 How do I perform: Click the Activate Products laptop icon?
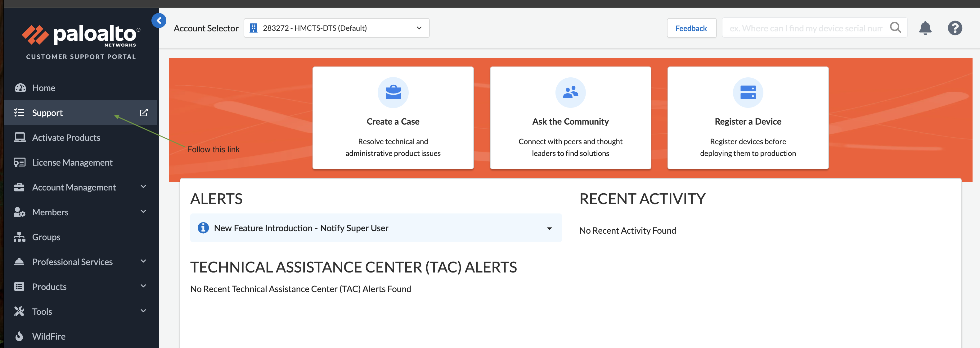point(20,137)
